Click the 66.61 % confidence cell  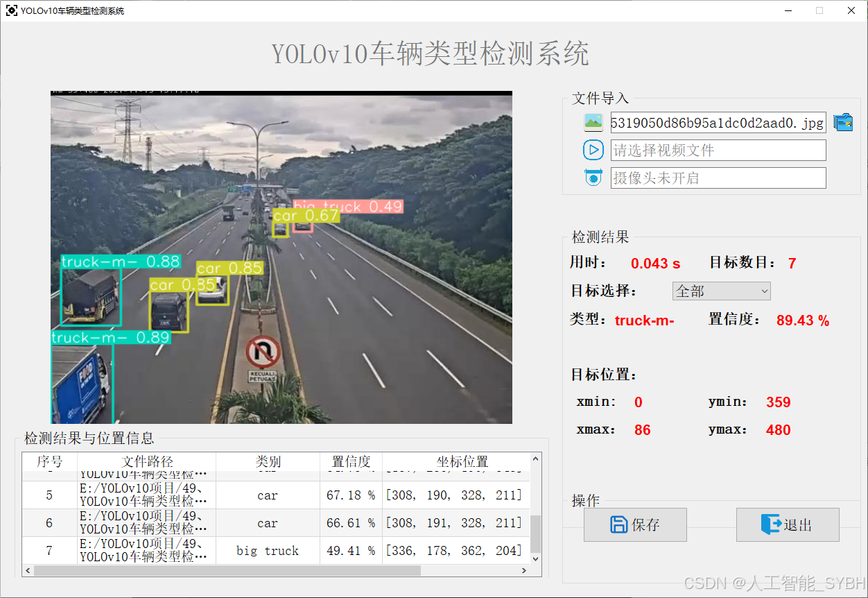coord(351,523)
